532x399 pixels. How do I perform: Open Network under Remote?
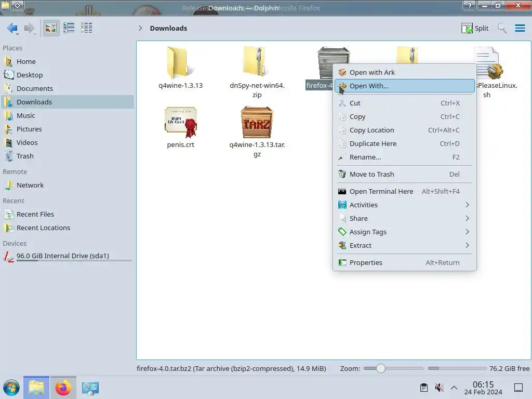pyautogui.click(x=68, y=185)
